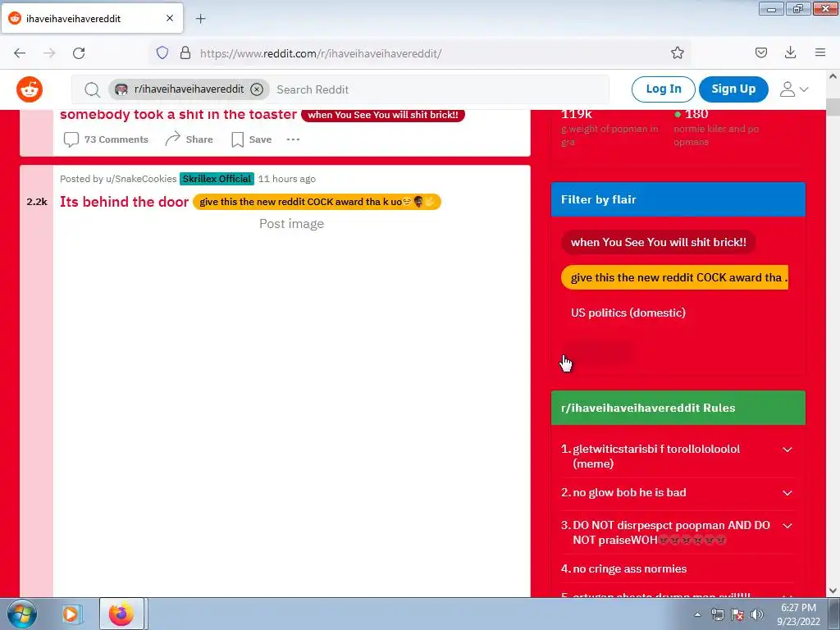Open Windows Media Player from taskbar
Screen dimensions: 840x630
(71, 614)
